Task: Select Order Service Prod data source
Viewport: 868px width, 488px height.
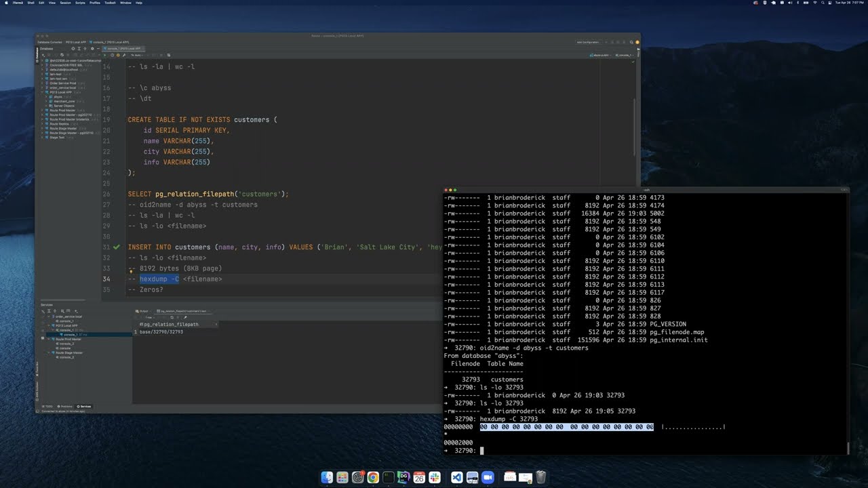Action: coord(62,83)
